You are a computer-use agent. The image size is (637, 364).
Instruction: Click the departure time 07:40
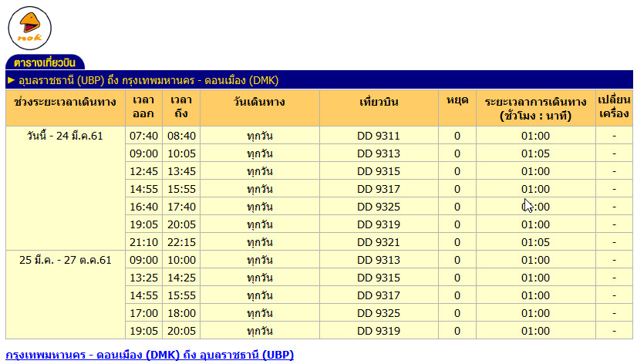(143, 136)
